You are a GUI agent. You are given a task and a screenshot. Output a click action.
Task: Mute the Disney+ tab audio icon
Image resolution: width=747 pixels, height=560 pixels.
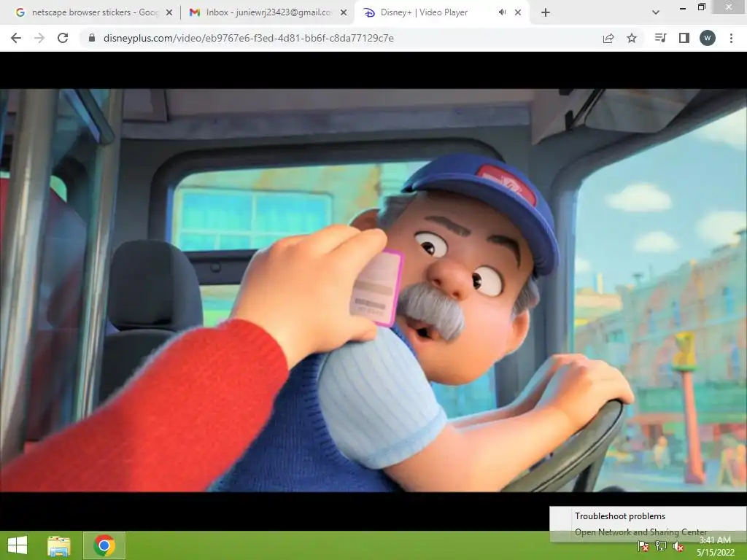502,12
